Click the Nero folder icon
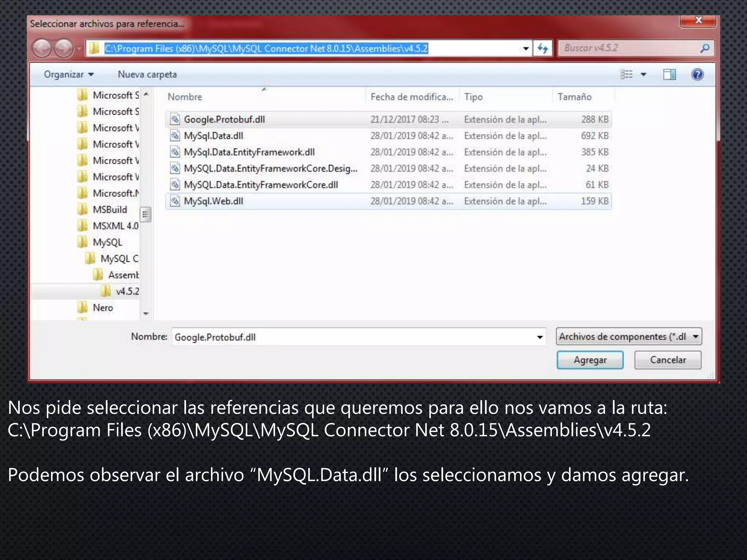This screenshot has height=560, width=747. (83, 307)
